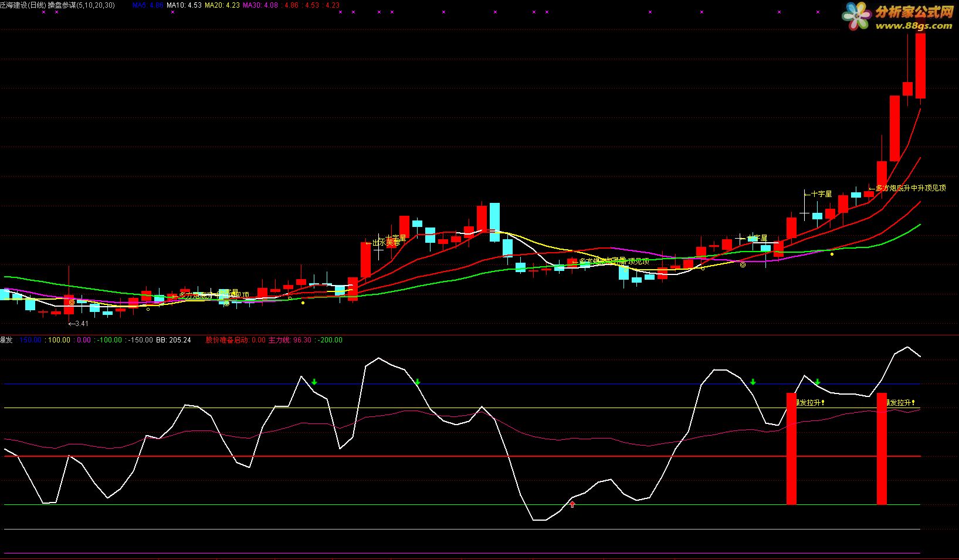The height and width of the screenshot is (560, 959).
Task: Select the large cyan candlestick at the mid-chart peak
Action: tap(494, 222)
